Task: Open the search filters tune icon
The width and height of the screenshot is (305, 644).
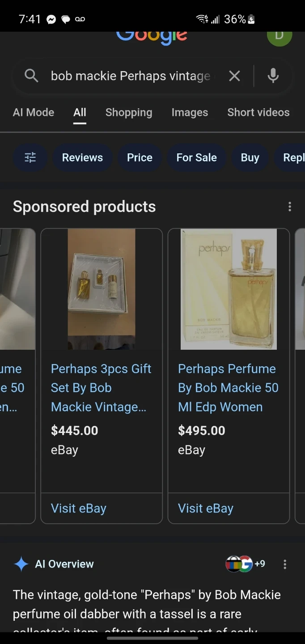Action: (30, 157)
